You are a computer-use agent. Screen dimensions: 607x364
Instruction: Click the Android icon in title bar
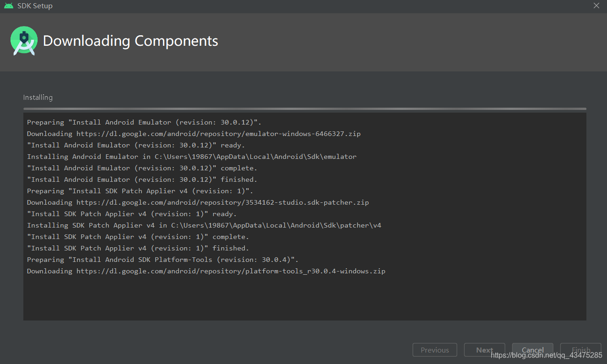[x=8, y=6]
